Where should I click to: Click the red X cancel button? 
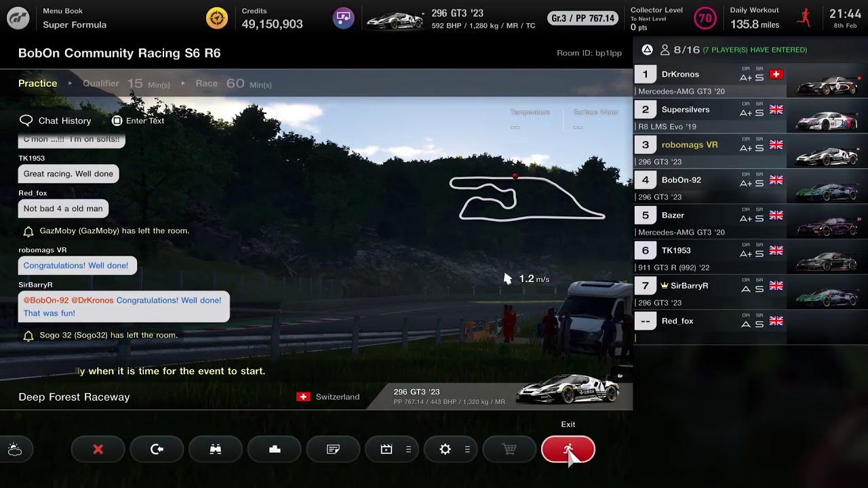coord(98,449)
